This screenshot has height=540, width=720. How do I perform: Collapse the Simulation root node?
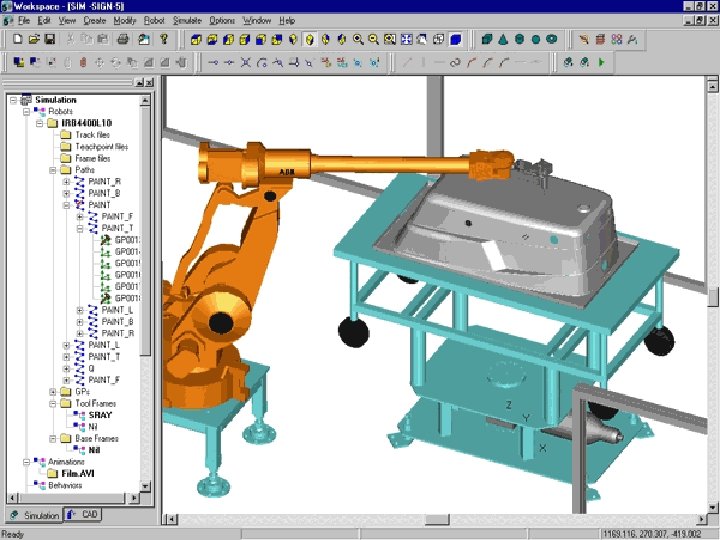point(13,100)
